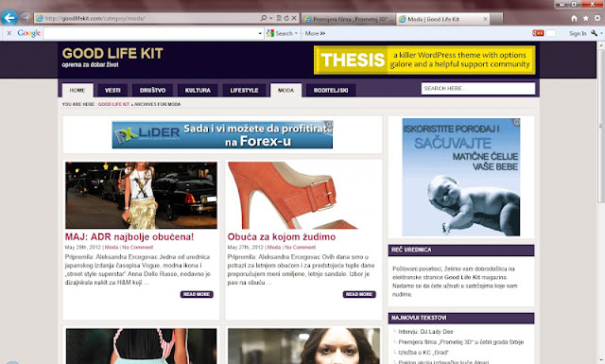Click the search magnifier in the address bar

(x=264, y=18)
